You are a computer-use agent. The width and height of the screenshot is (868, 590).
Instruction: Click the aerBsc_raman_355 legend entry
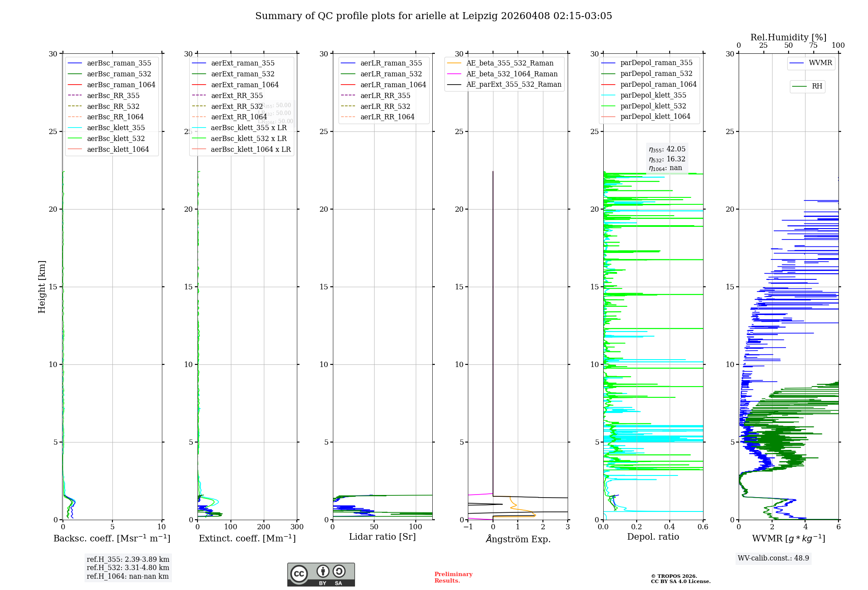[x=119, y=63]
